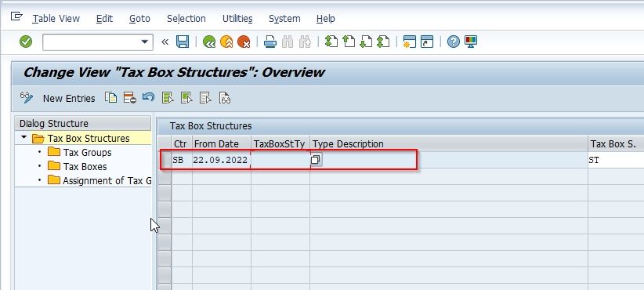The height and width of the screenshot is (290, 644).
Task: Open the System menu
Action: [x=284, y=19]
